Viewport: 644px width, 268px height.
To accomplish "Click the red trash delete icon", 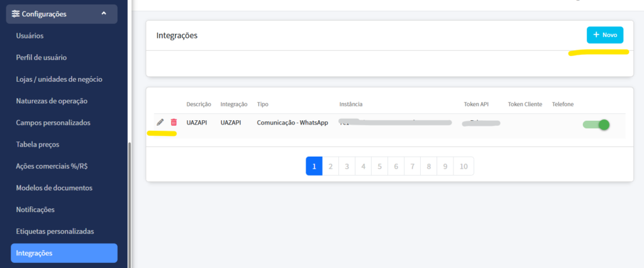I will (174, 122).
